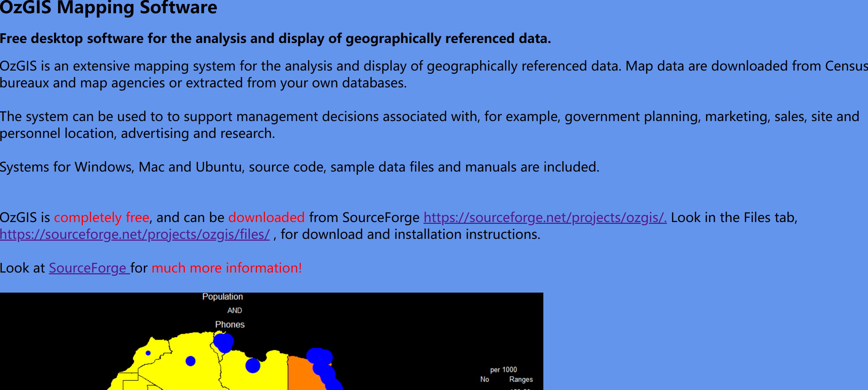Follow the SourceForge link after "Look at"

[88, 268]
